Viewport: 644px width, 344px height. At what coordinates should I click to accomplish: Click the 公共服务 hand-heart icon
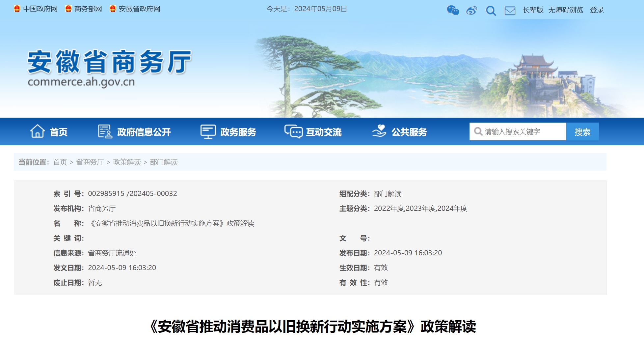point(379,131)
